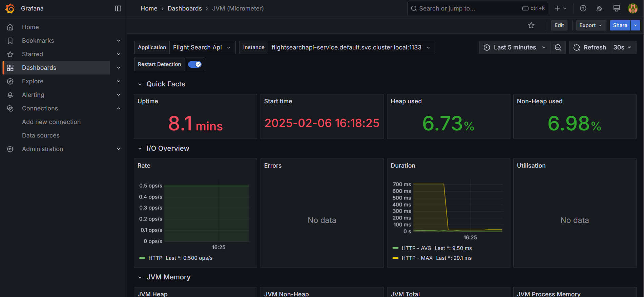Click the kiosk mode monitor icon
This screenshot has width=644, height=297.
click(617, 8)
